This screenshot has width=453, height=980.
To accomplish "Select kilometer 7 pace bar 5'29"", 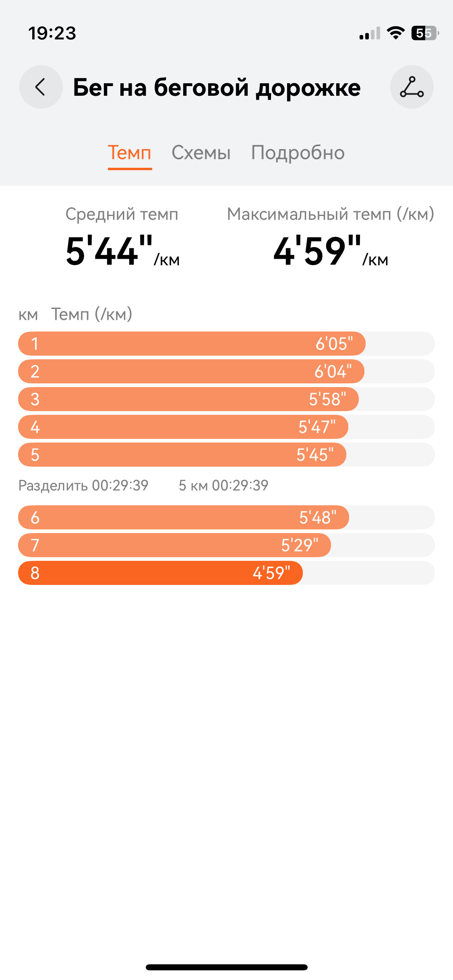I will [226, 545].
